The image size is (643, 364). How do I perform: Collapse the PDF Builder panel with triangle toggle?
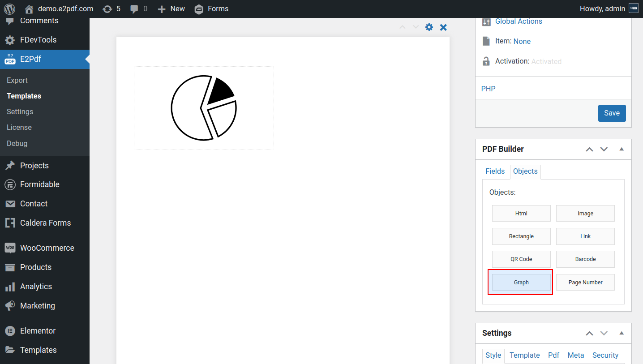click(x=622, y=149)
